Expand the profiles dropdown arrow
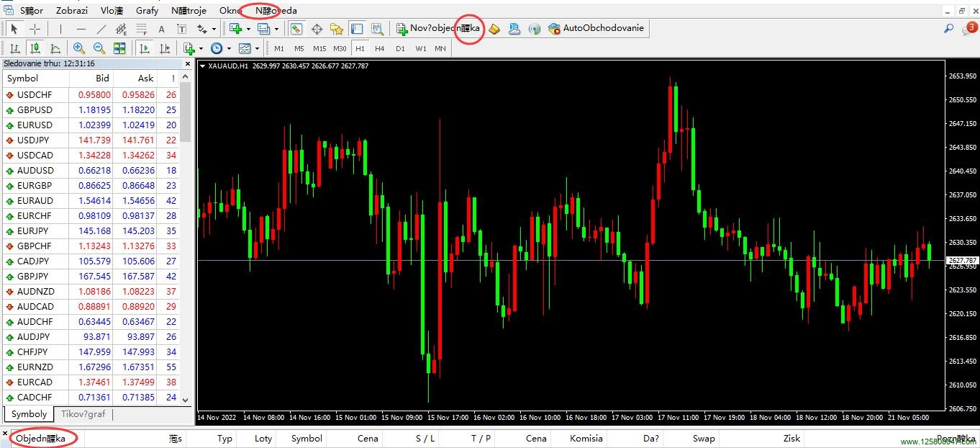 coord(276,30)
